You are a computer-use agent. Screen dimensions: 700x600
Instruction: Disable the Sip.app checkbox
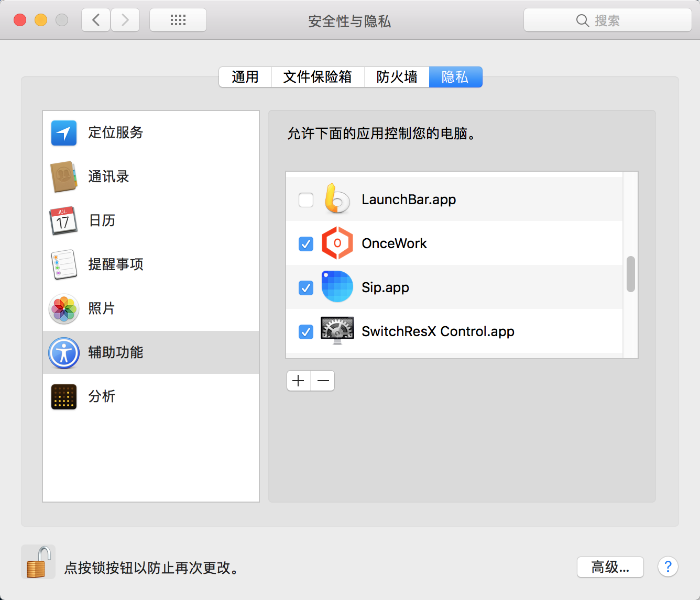[x=306, y=288]
